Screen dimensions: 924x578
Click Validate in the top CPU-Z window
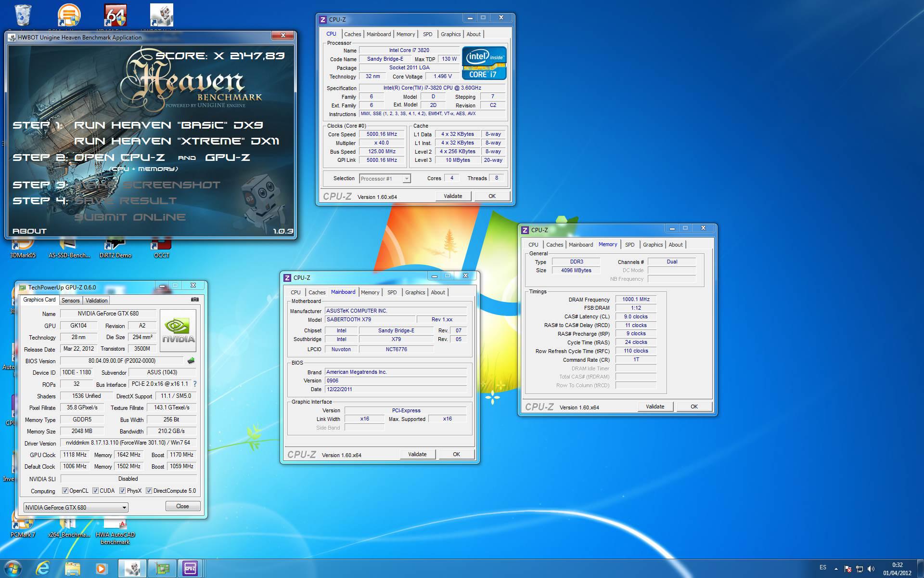click(453, 196)
